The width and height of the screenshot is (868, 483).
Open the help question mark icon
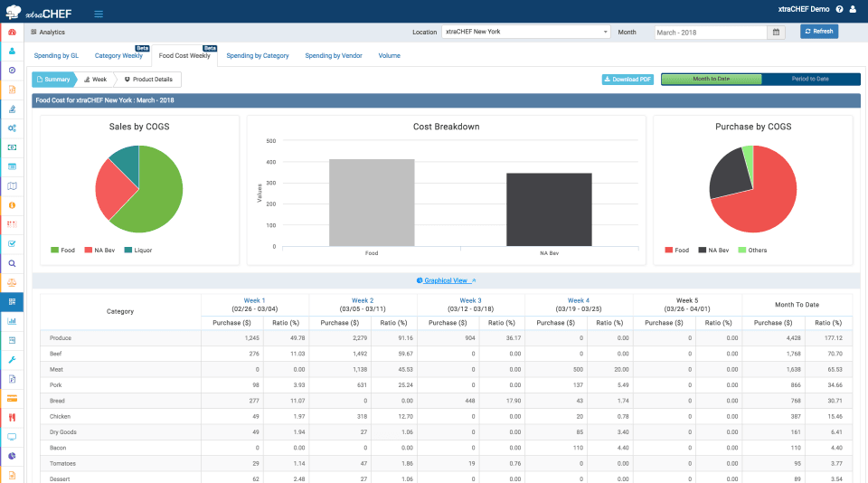click(x=839, y=9)
